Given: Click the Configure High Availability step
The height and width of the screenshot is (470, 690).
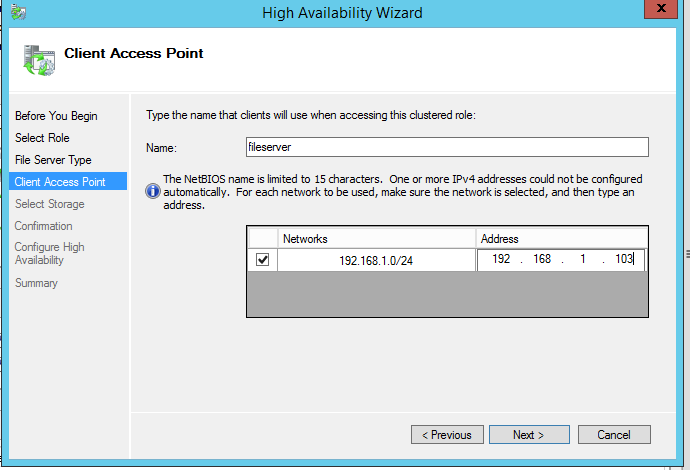Looking at the screenshot, I should point(50,253).
